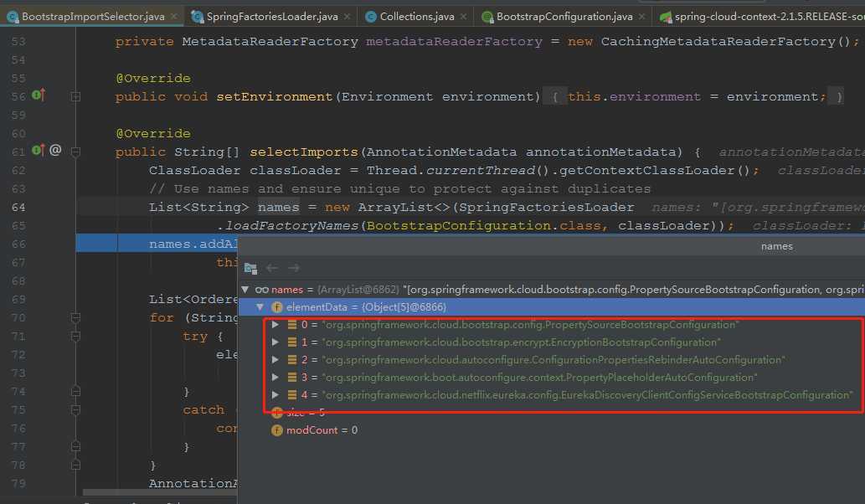Click the @ annotation gutter icon on line 61
The height and width of the screenshot is (504, 865).
55,150
